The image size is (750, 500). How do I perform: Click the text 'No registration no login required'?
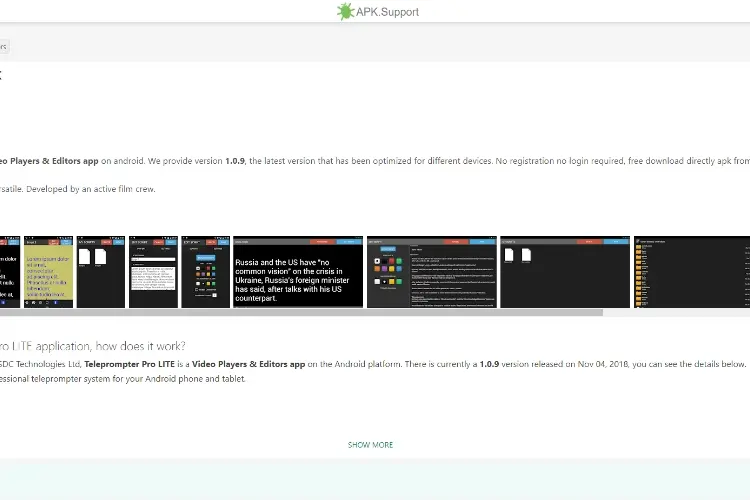click(x=560, y=161)
